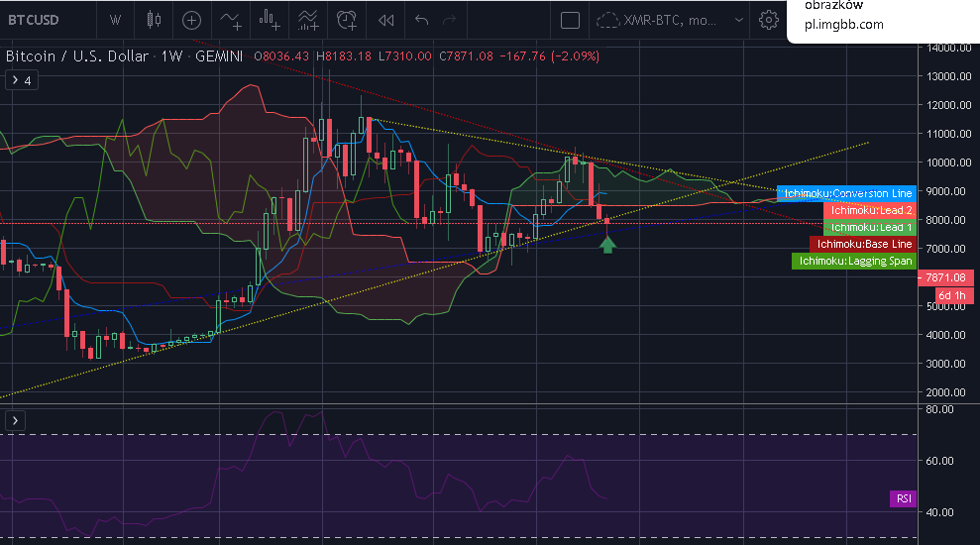
Task: Click the Bitcoin / U.S. Dollar title
Action: coord(77,56)
